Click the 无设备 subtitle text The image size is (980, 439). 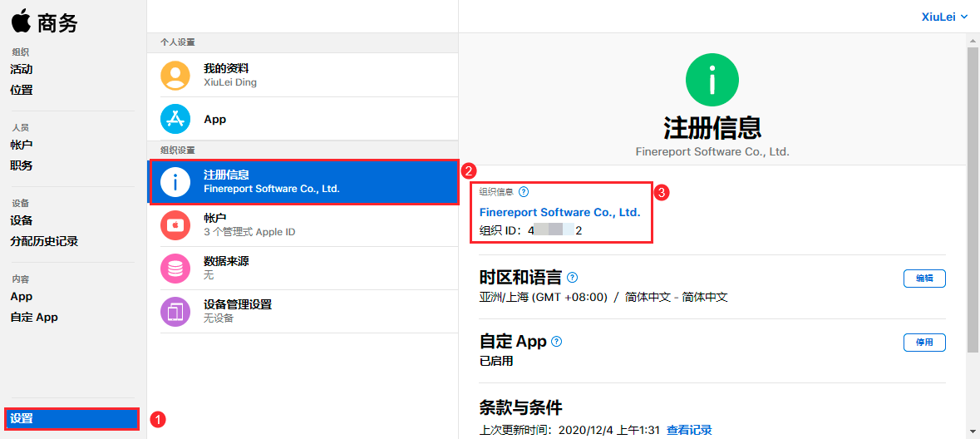218,318
